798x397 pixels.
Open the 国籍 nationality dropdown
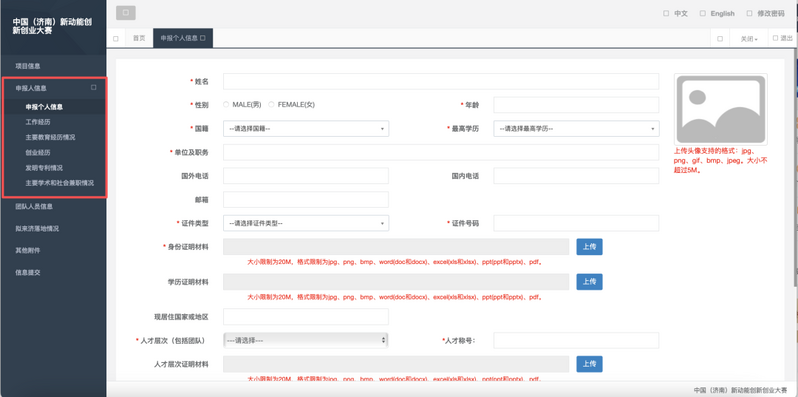point(306,129)
